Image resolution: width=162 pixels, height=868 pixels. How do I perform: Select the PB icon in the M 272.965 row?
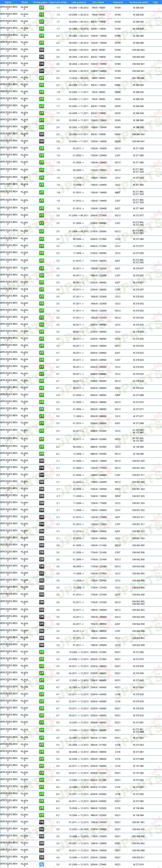pos(41,652)
